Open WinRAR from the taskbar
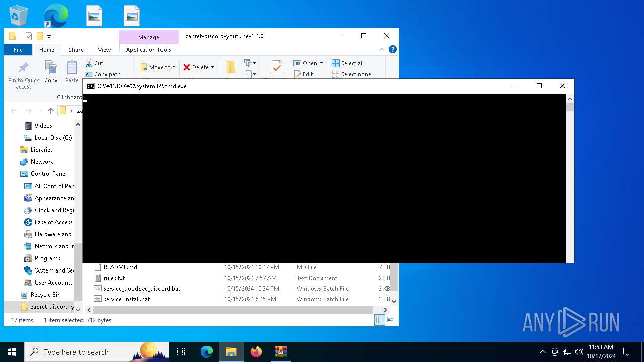 pos(280,352)
